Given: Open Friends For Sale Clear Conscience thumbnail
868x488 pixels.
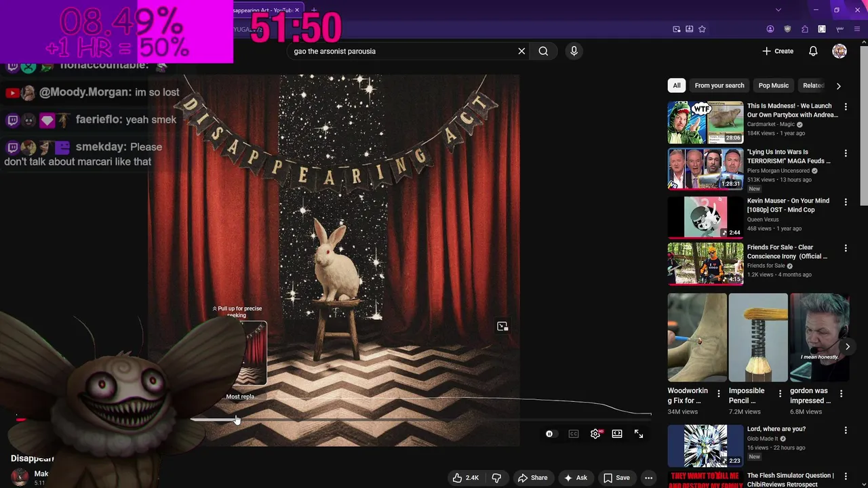Looking at the screenshot, I should [705, 264].
